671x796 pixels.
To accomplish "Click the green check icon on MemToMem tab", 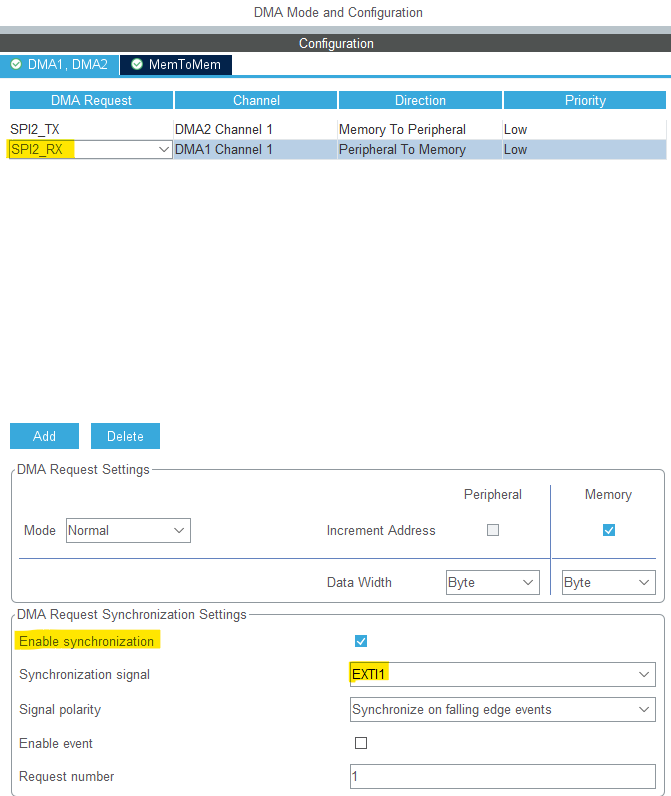I will 137,64.
